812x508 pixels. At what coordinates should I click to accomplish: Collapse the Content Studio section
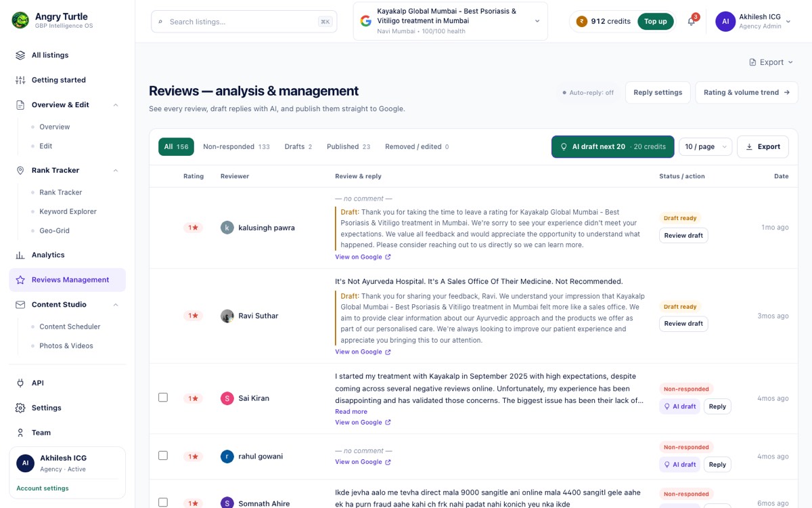116,305
